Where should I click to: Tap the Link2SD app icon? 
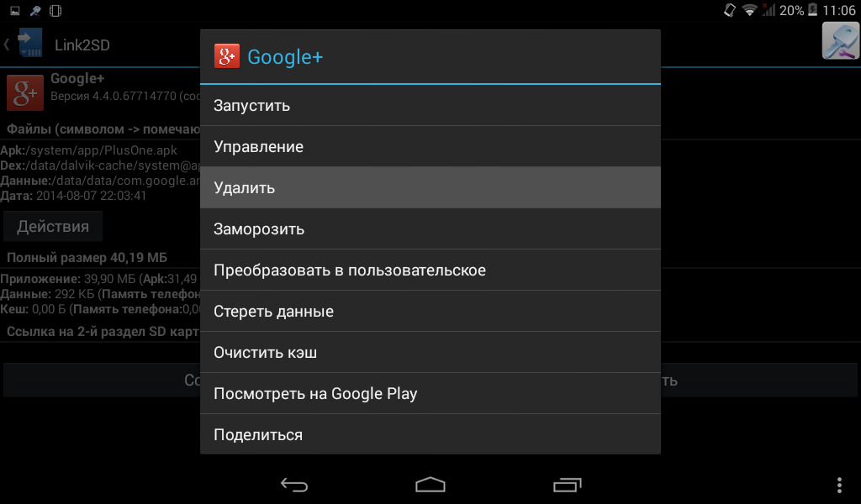[29, 44]
